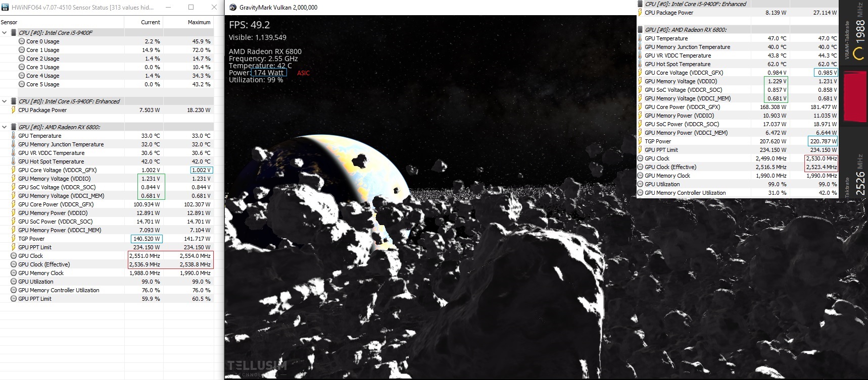Collapse CPU [#0] Enhanced group in left window
Viewport: 868px width, 380px height.
[5, 101]
